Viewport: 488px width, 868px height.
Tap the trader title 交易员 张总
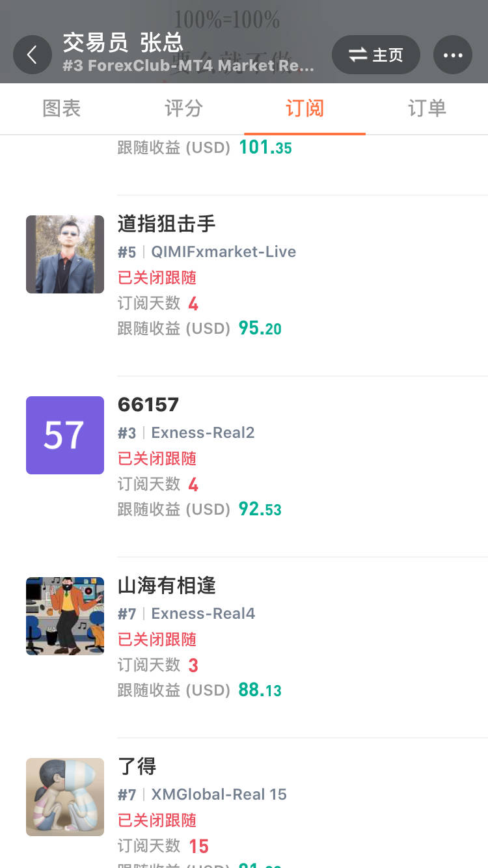point(123,43)
